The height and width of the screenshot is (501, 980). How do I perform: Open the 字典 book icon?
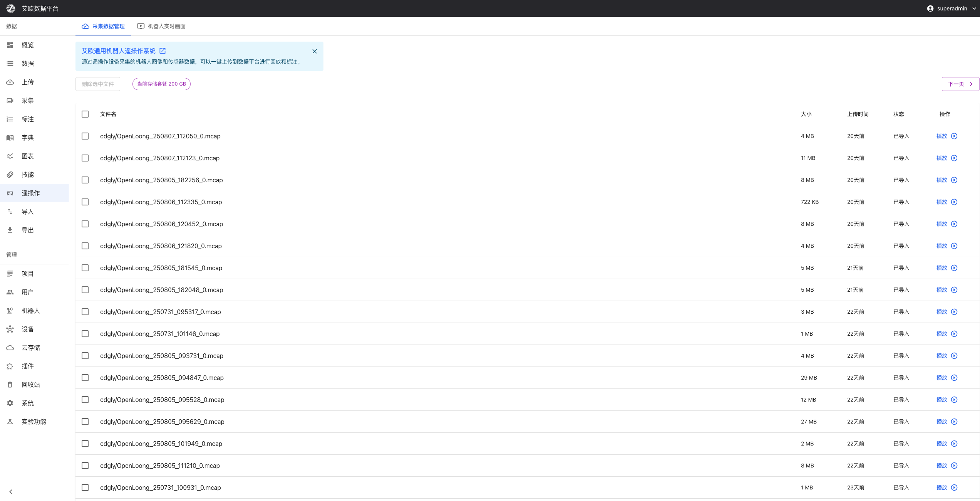[10, 138]
